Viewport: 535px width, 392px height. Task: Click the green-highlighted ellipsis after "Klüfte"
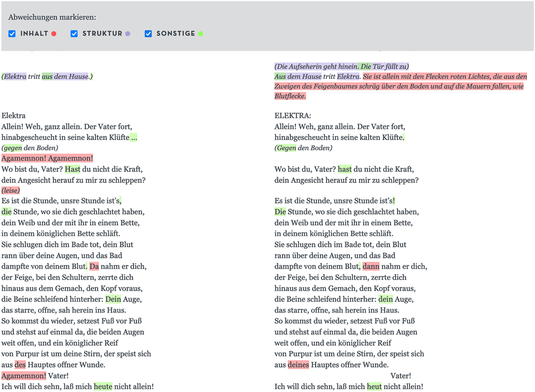click(x=134, y=137)
